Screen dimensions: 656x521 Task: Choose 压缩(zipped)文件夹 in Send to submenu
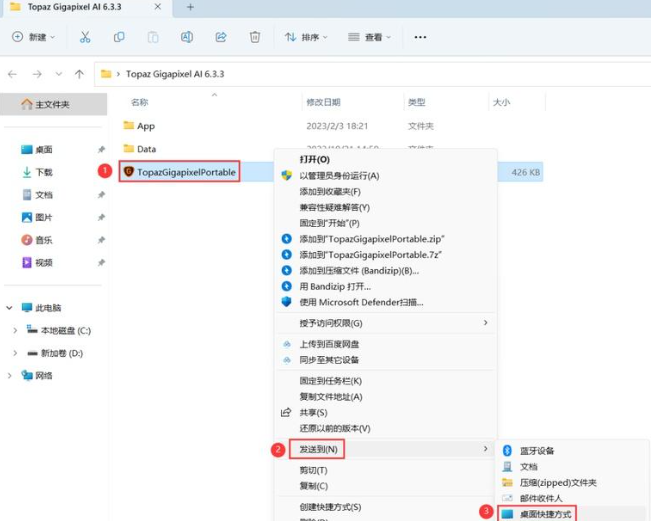pos(558,483)
